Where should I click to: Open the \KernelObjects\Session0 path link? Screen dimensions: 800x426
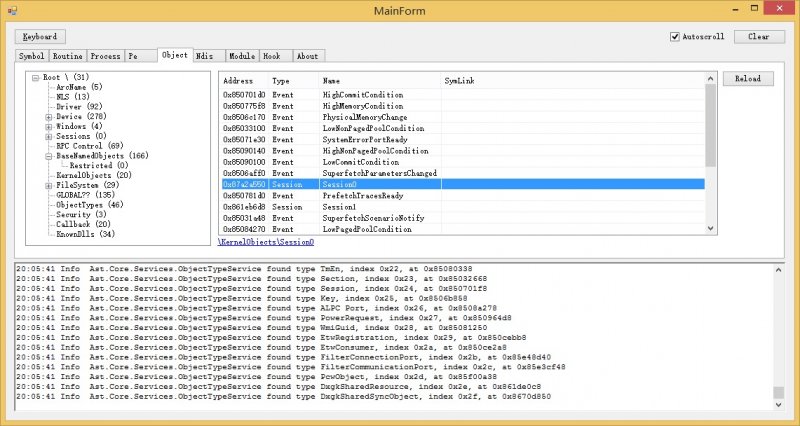pos(266,242)
